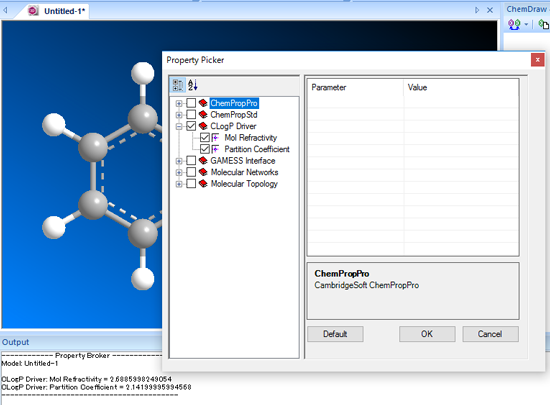Click the Mol Refractivity property icon

pyautogui.click(x=215, y=138)
